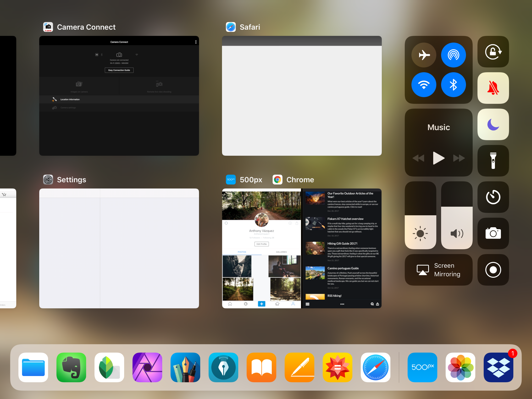
Task: Play music in the Music widget
Action: pyautogui.click(x=438, y=158)
